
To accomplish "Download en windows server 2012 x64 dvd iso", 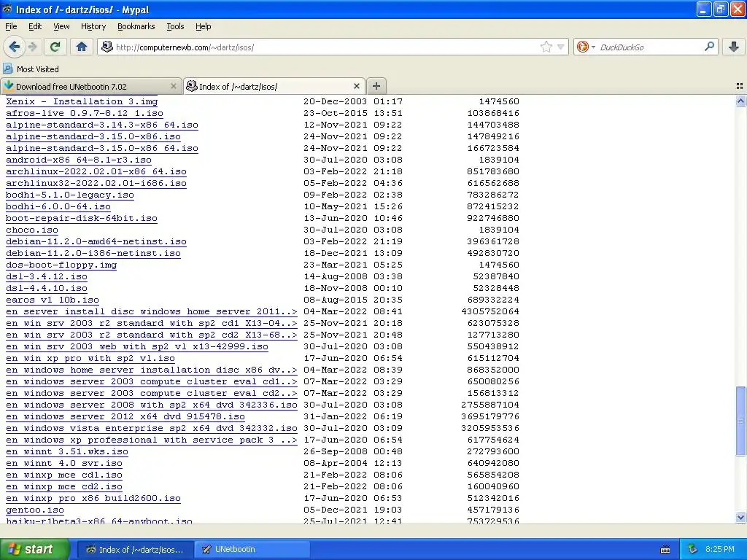I will (x=125, y=416).
